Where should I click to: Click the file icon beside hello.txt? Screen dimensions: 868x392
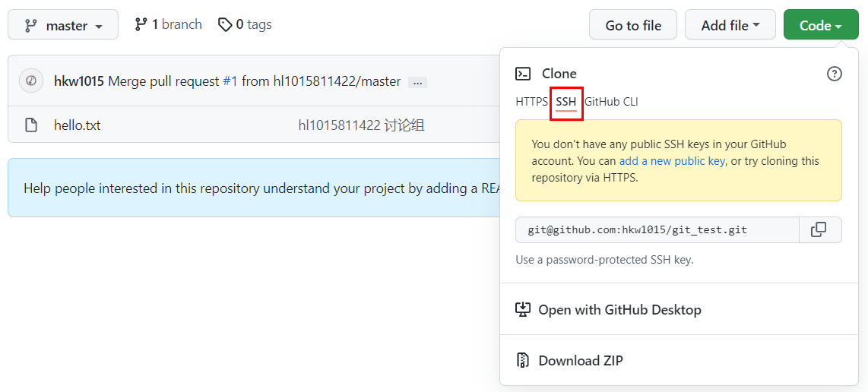[x=32, y=125]
